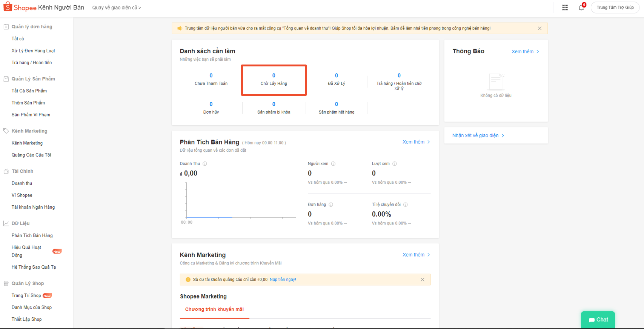Open Tất Cả Sản Phẩm in sidebar
644x329 pixels.
pos(29,91)
